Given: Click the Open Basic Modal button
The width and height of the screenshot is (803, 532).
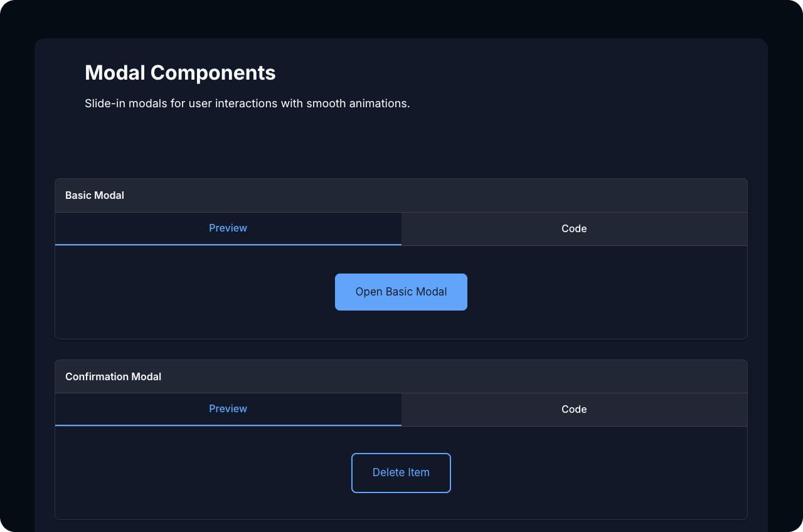Looking at the screenshot, I should (x=401, y=292).
